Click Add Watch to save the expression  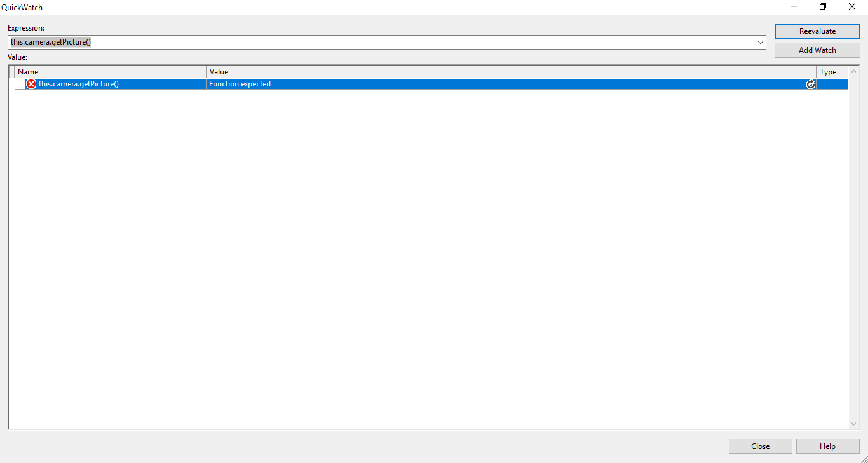(x=817, y=50)
